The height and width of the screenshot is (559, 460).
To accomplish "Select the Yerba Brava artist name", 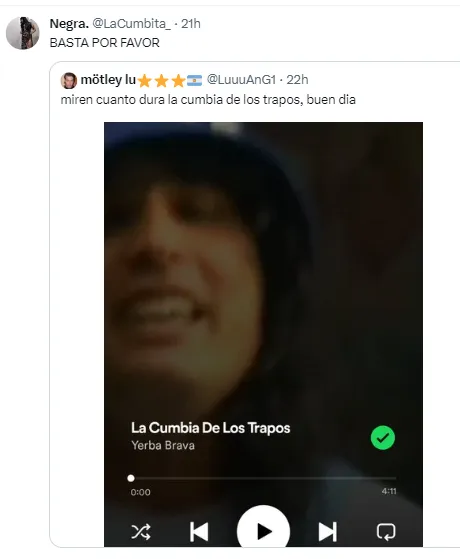I will 163,445.
